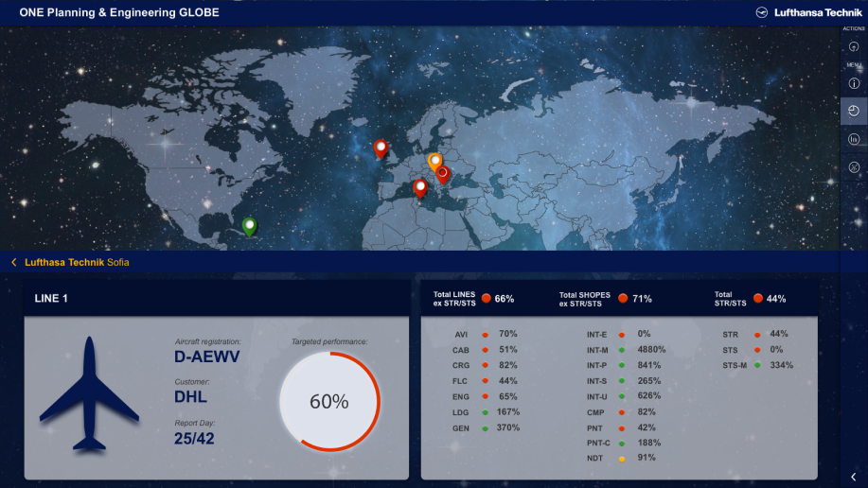Click the 60% targeted performance gauge
This screenshot has height=488, width=868.
coord(329,402)
